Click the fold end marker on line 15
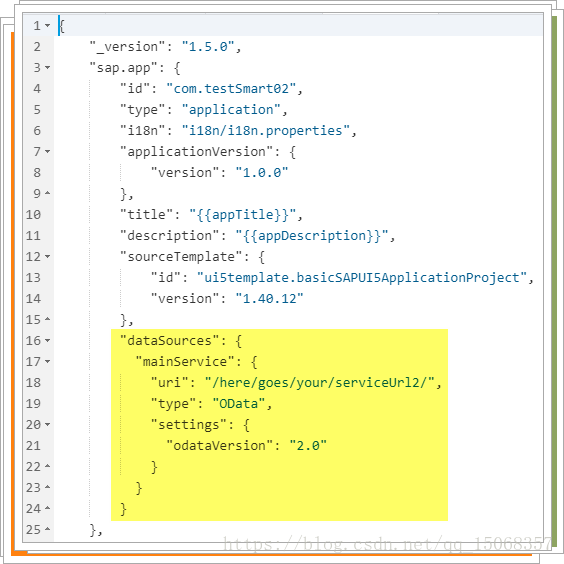The image size is (564, 564). point(47,319)
